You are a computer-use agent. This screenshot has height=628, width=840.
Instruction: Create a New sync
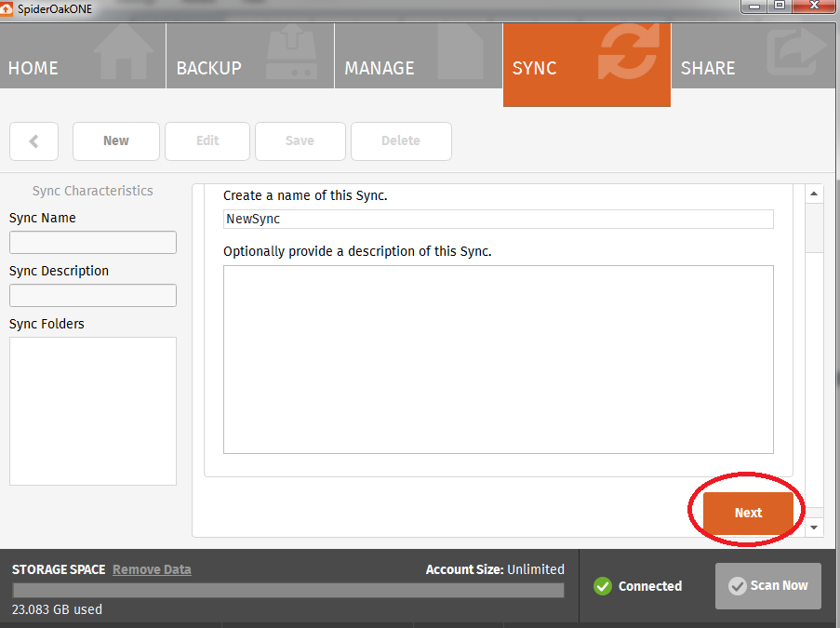115,141
